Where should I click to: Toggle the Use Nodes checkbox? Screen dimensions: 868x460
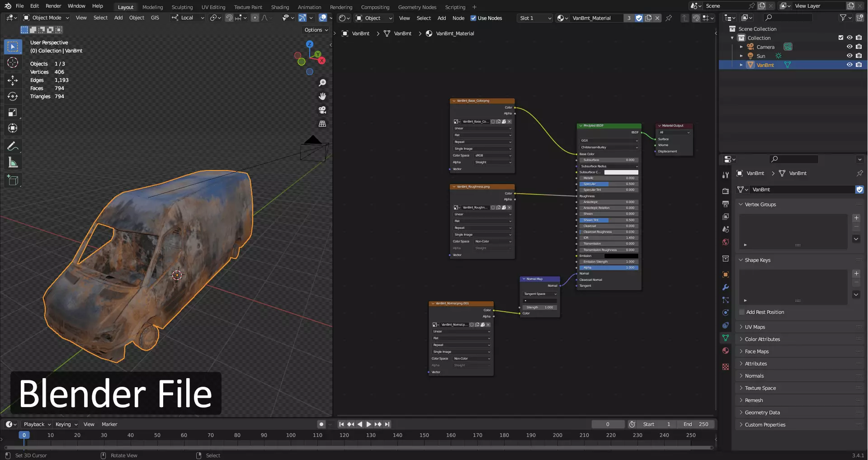click(x=473, y=18)
